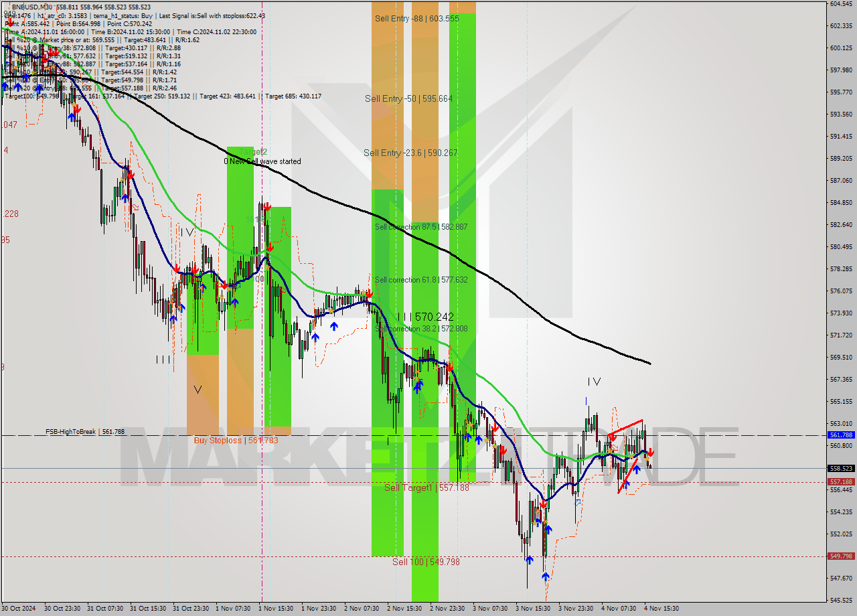Click 'Sell Entry -50 | 595.664' label

tap(408, 98)
